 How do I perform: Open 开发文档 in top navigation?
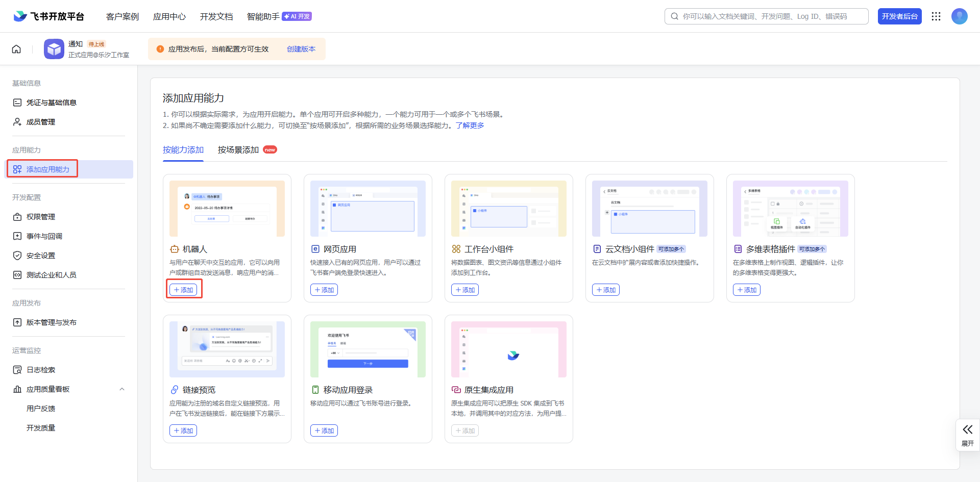coord(216,16)
